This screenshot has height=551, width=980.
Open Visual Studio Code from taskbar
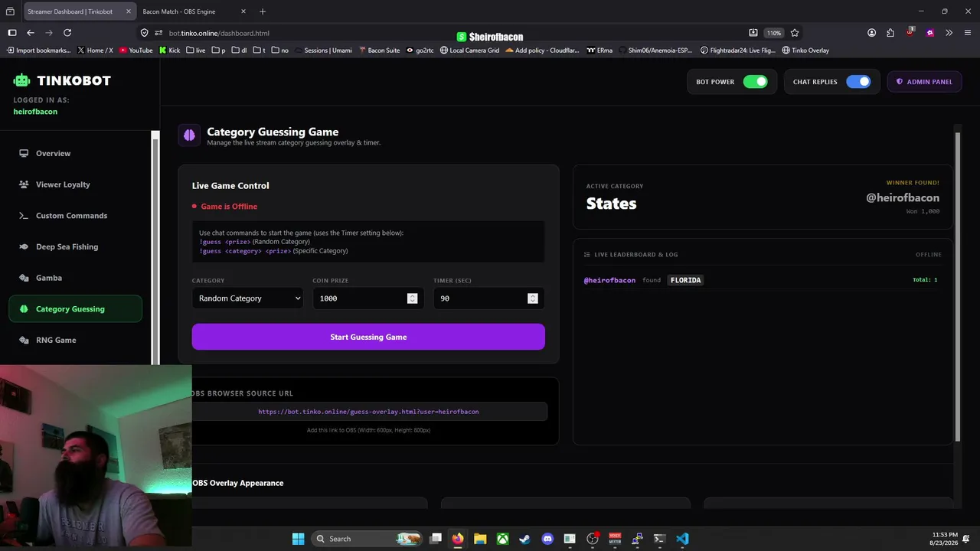(682, 539)
